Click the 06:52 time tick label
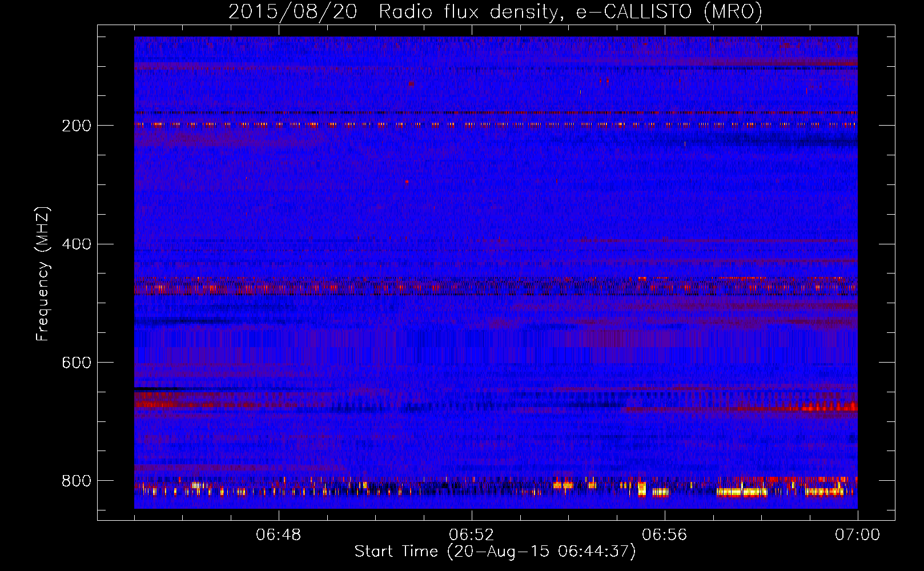 click(x=472, y=535)
